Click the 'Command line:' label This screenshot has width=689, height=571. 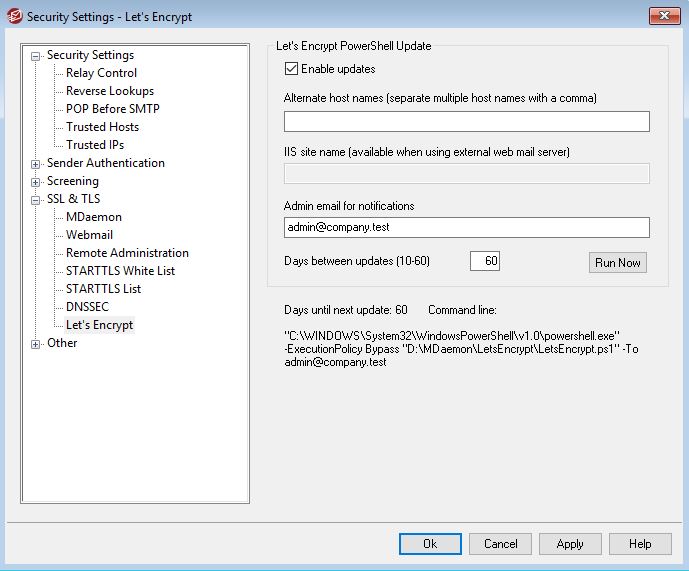pyautogui.click(x=462, y=310)
